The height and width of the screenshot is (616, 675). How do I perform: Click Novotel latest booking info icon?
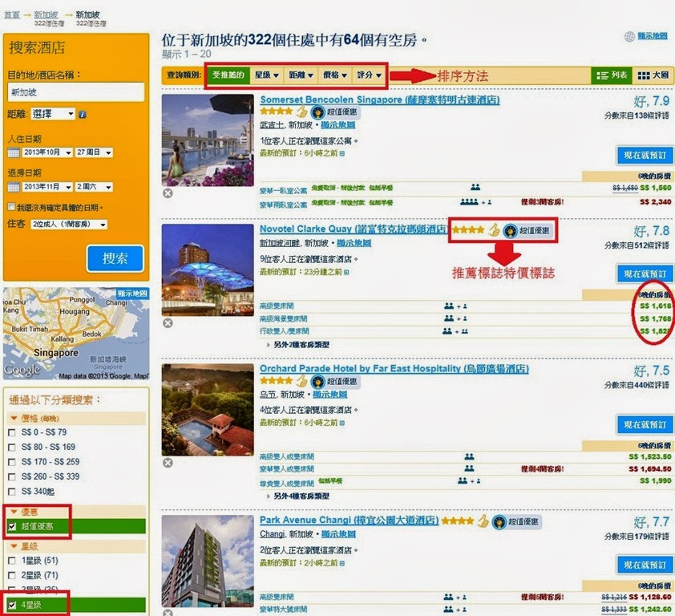pyautogui.click(x=346, y=272)
